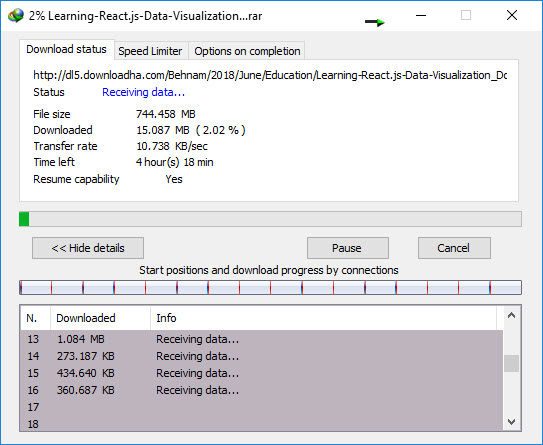Viewport: 543px width, 445px height.
Task: Select the Download status tab
Action: tap(66, 49)
